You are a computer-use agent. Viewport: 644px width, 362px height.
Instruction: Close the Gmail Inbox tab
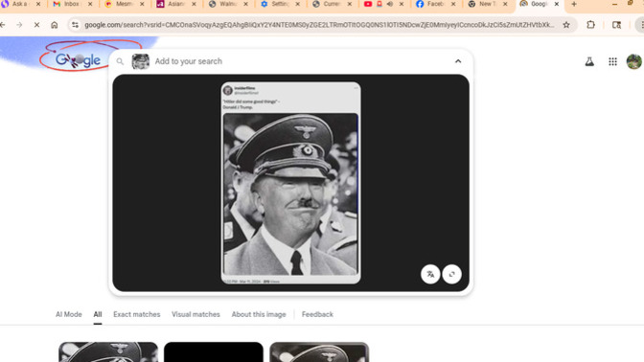coord(90,4)
